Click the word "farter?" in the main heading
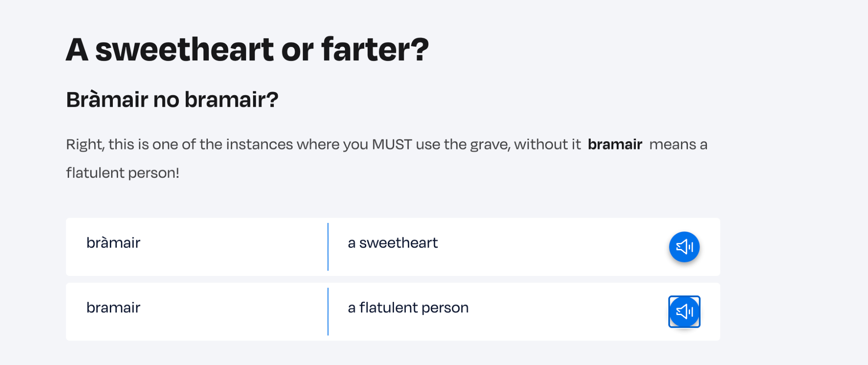This screenshot has width=868, height=365. click(x=375, y=50)
